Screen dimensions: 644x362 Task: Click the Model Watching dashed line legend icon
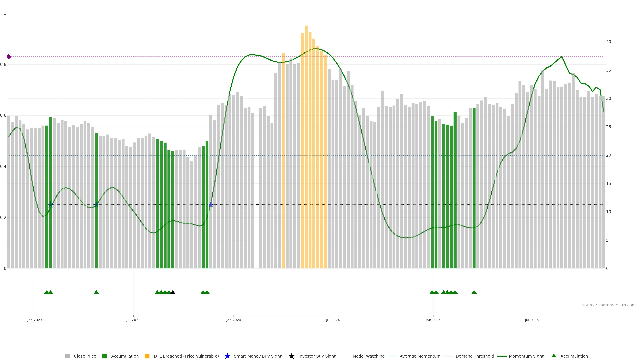[345, 356]
